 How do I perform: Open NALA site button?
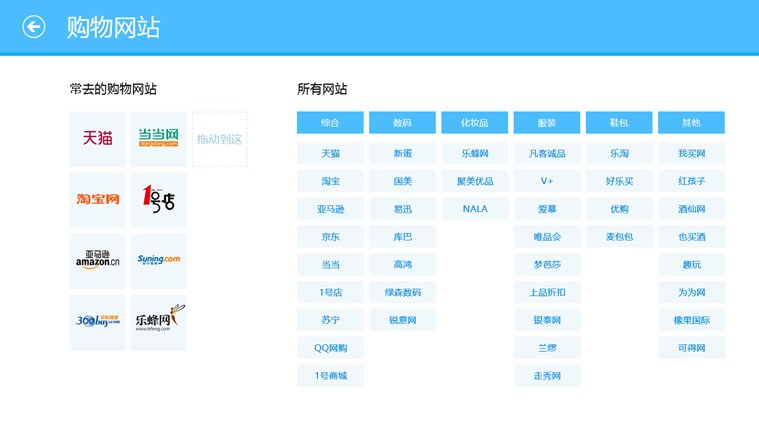[474, 209]
